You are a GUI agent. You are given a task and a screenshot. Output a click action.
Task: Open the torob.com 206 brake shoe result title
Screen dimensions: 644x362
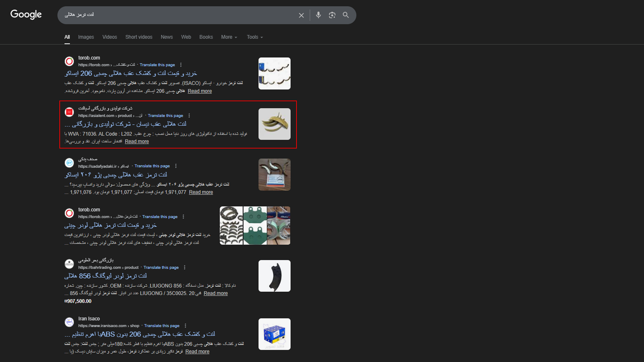click(x=131, y=73)
